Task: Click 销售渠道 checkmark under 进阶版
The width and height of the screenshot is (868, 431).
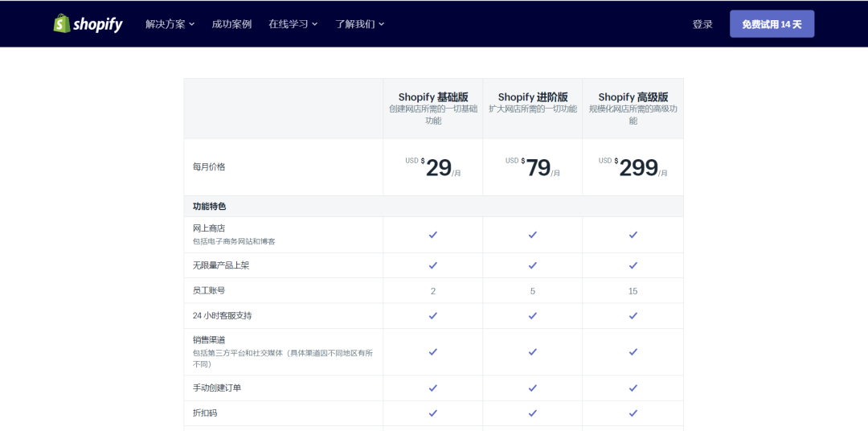Action: click(x=533, y=351)
